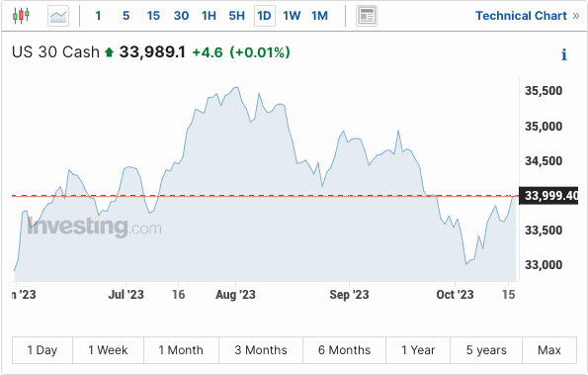The height and width of the screenshot is (375, 588).
Task: Select the area chart type icon
Action: click(x=58, y=16)
